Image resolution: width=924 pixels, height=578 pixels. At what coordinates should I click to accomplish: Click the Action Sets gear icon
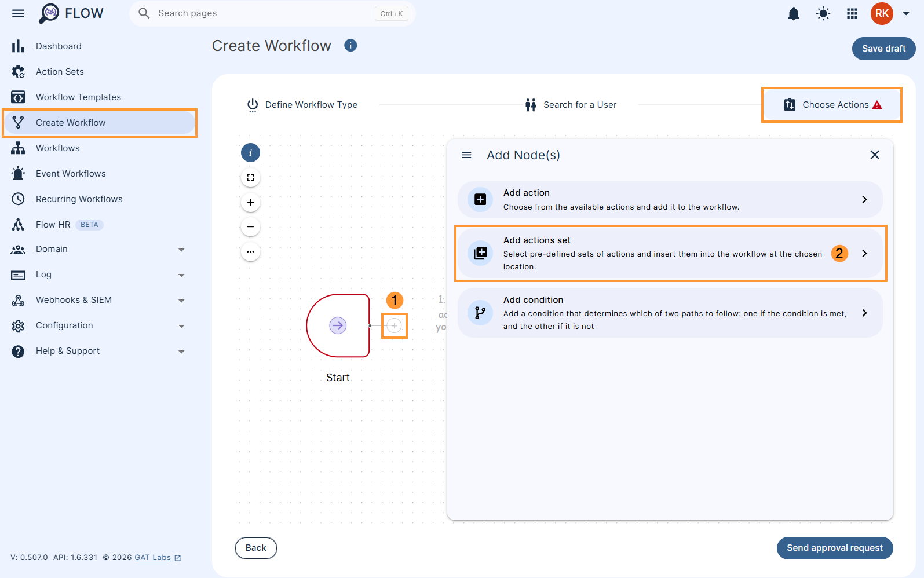coord(18,72)
